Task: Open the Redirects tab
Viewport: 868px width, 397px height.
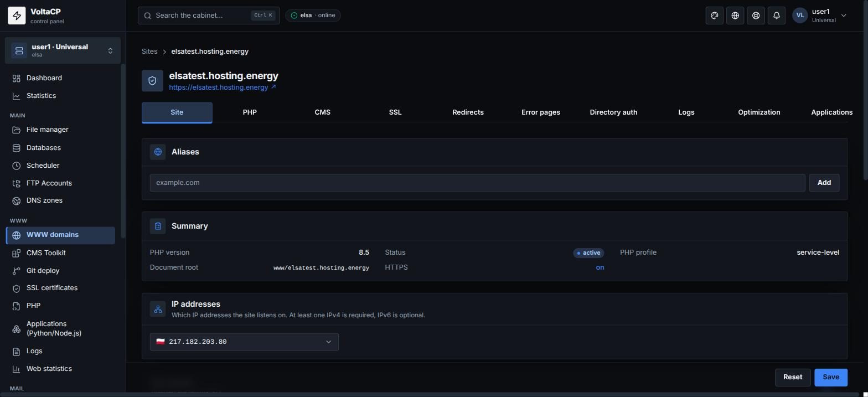Action: point(468,112)
